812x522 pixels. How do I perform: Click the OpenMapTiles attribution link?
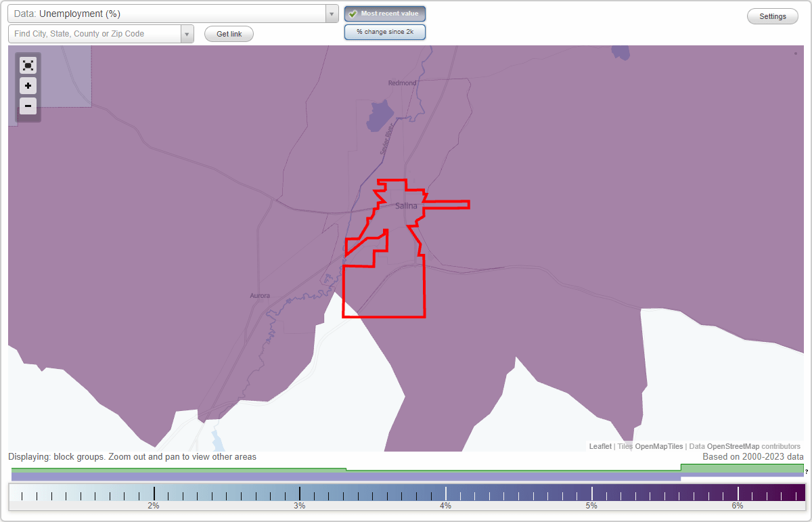(x=660, y=446)
